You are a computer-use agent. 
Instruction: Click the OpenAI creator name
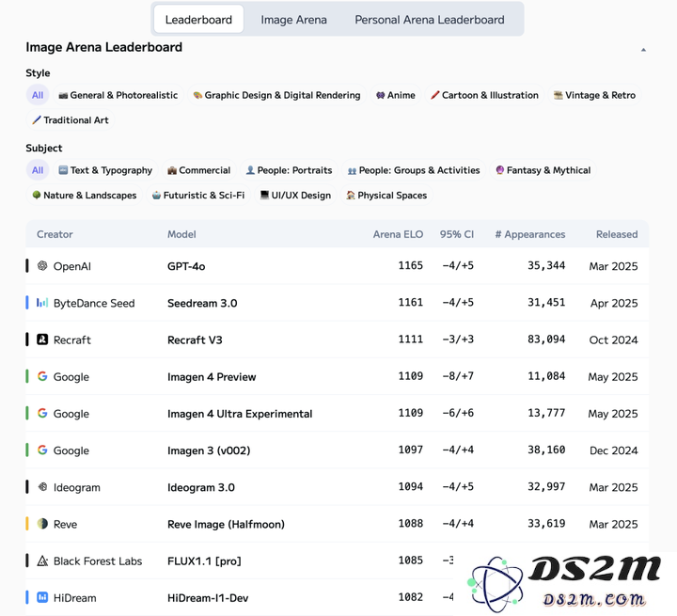(x=72, y=266)
